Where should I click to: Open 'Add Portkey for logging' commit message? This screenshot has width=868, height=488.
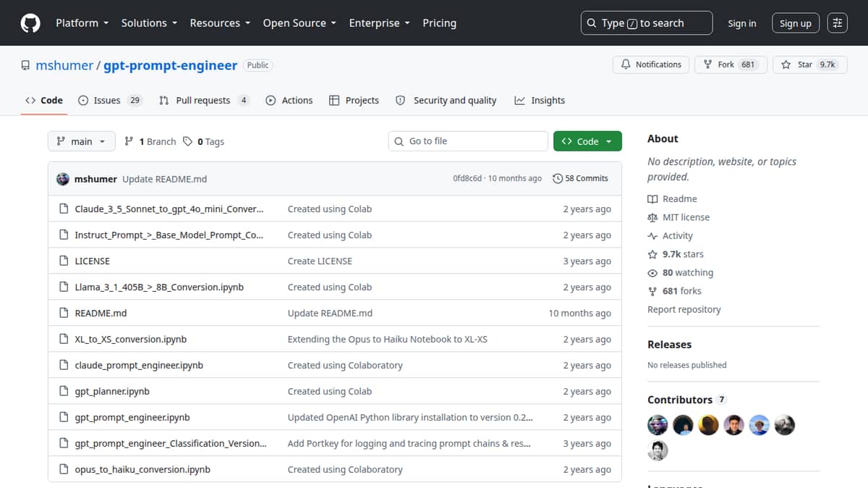409,444
